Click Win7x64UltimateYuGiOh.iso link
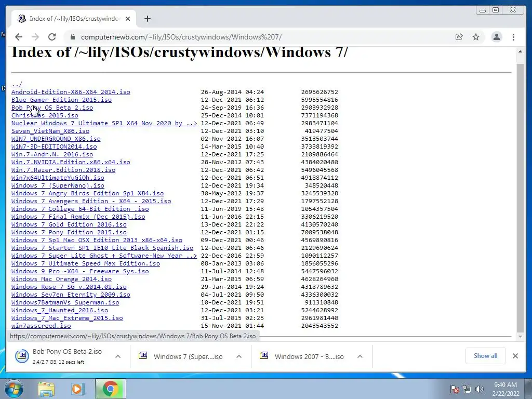Screen dimensions: 532x399 [58, 178]
